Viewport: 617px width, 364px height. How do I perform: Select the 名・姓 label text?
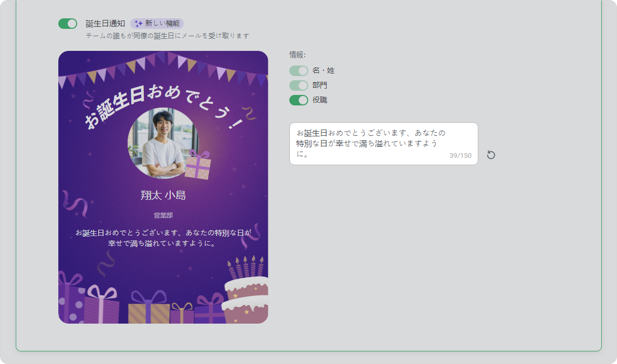323,71
